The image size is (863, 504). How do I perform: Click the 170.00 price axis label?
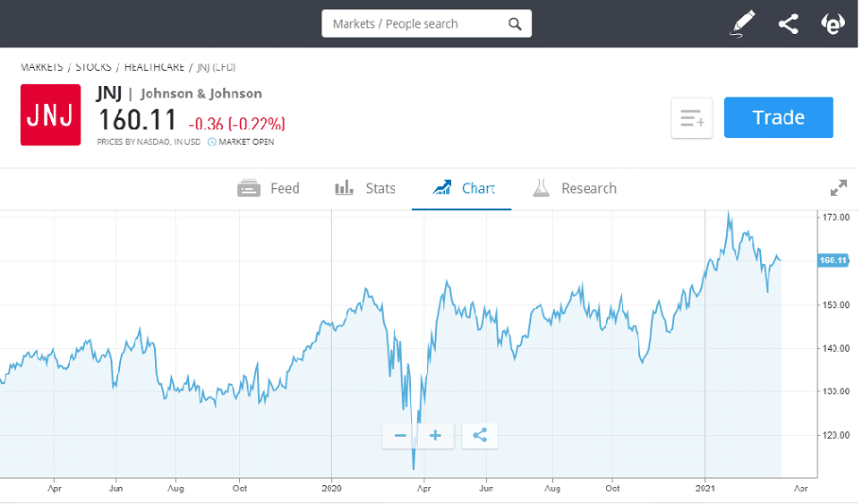click(x=835, y=218)
